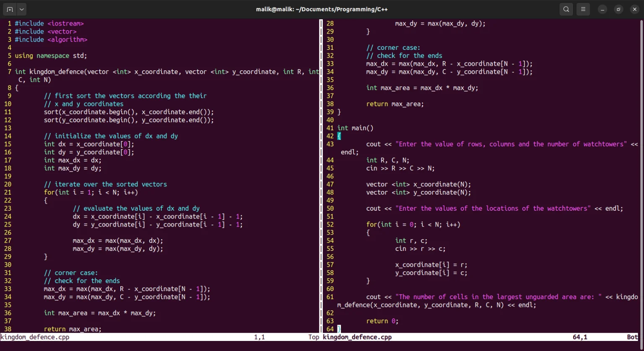Click on 'int main()' in right pane

tap(355, 128)
